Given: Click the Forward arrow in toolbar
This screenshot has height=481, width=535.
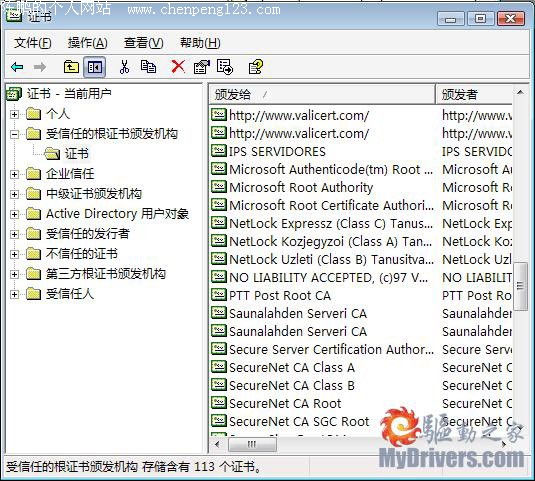Looking at the screenshot, I should (x=40, y=67).
